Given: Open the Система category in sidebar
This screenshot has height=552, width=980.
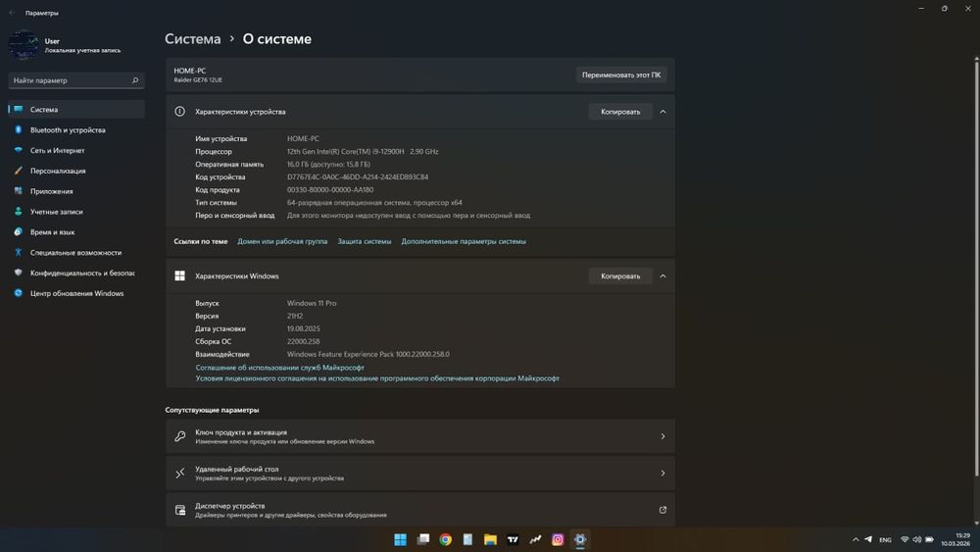Looking at the screenshot, I should 76,110.
